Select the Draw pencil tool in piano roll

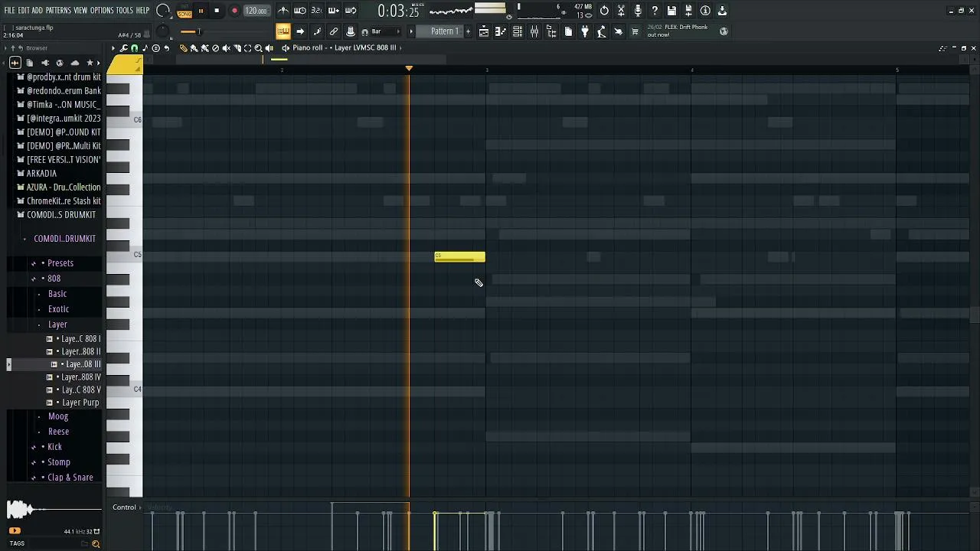pyautogui.click(x=183, y=48)
